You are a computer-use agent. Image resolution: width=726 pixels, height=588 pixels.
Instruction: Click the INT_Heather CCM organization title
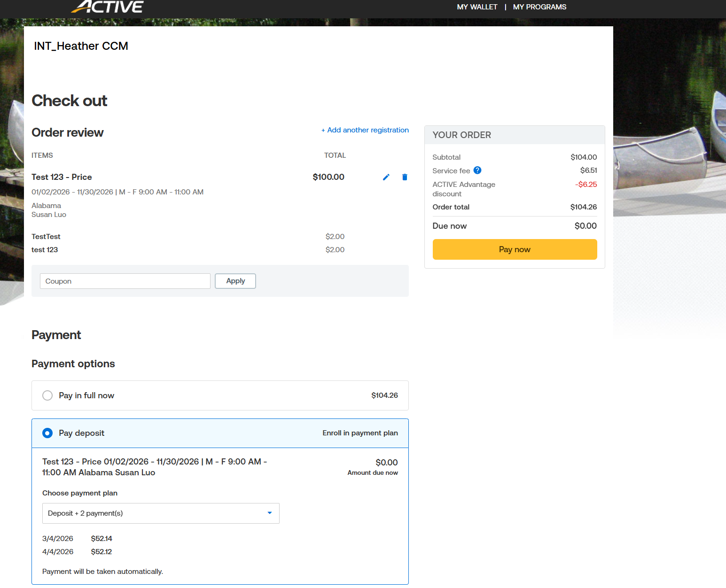[x=81, y=46]
